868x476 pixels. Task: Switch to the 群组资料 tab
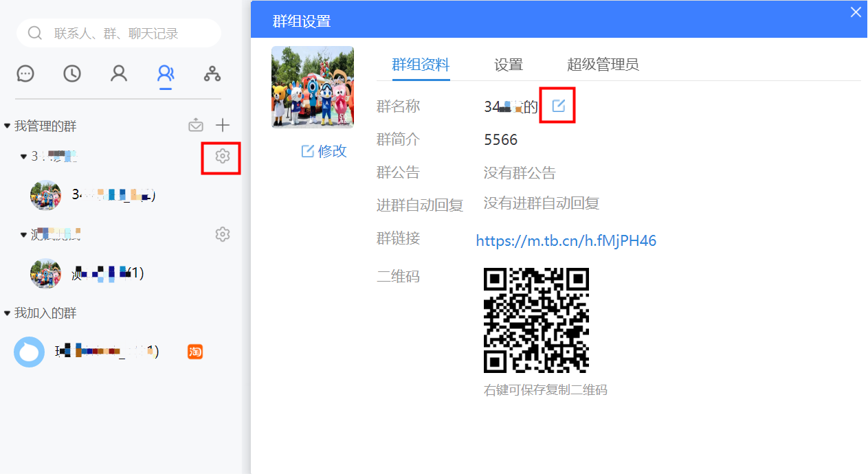click(x=421, y=65)
